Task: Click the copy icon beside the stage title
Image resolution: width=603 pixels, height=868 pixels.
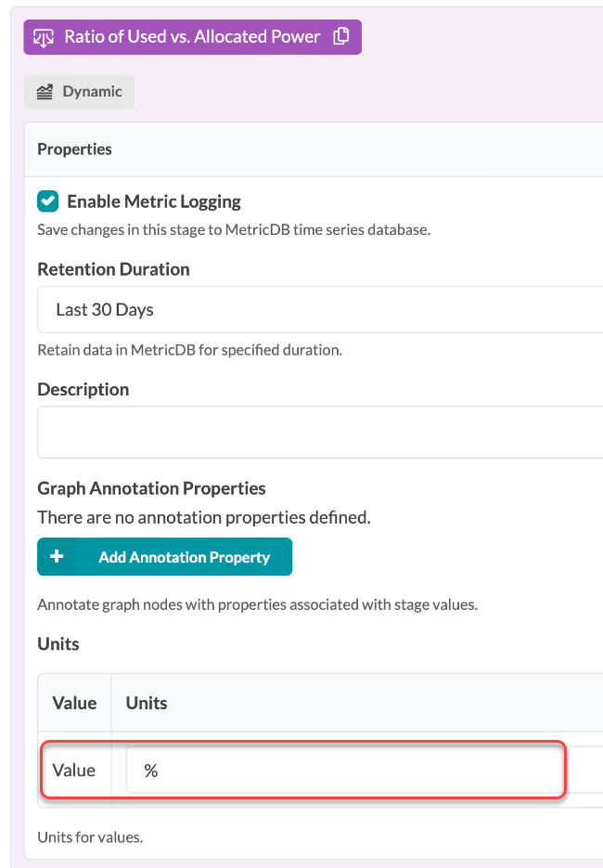Action: click(x=341, y=37)
